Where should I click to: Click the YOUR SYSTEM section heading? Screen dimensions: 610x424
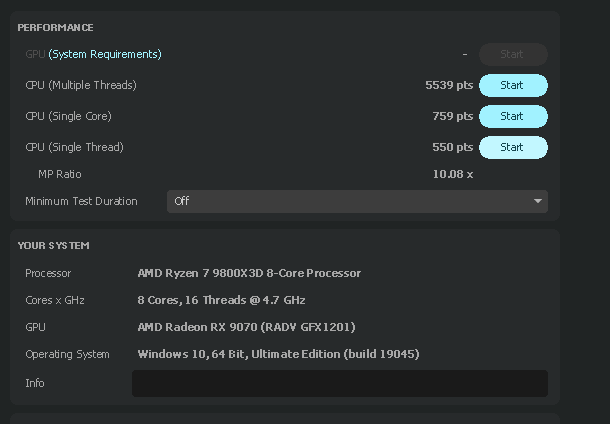pyautogui.click(x=53, y=246)
